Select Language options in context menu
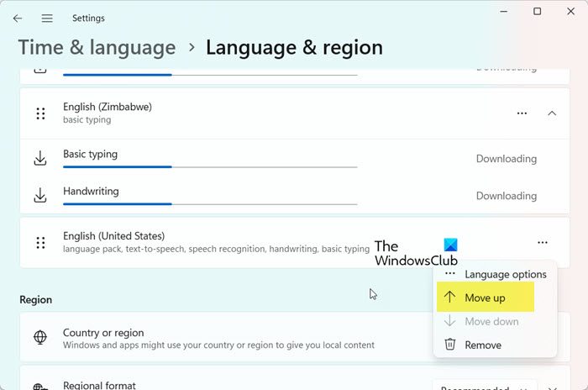588x390 pixels. pos(505,274)
